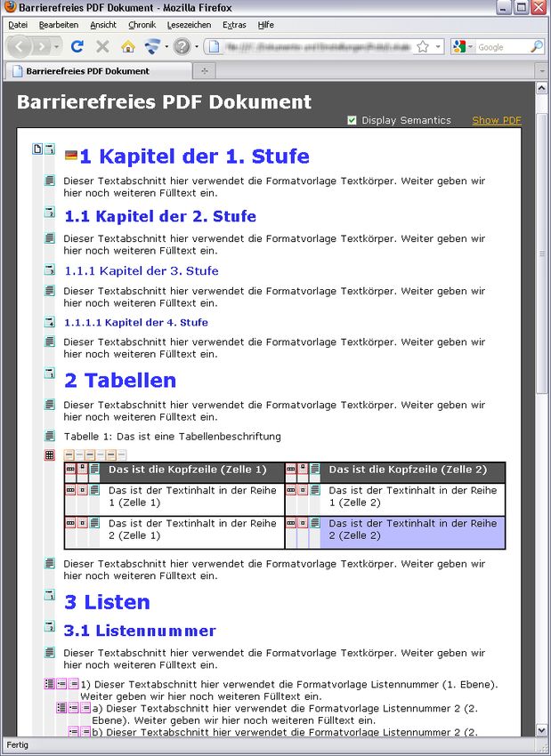
Task: Click the Stop loading X button
Action: 102,46
